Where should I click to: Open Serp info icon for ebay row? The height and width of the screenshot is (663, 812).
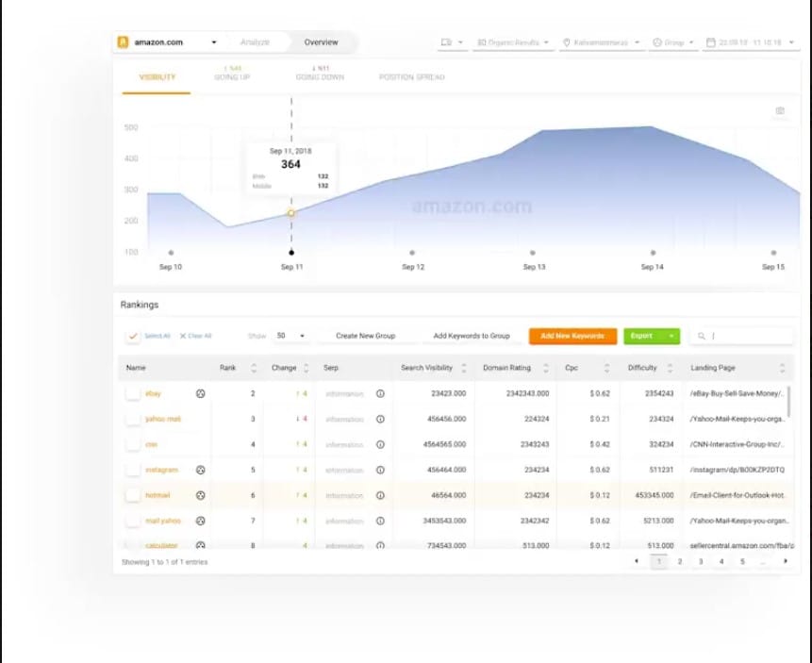pyautogui.click(x=380, y=393)
